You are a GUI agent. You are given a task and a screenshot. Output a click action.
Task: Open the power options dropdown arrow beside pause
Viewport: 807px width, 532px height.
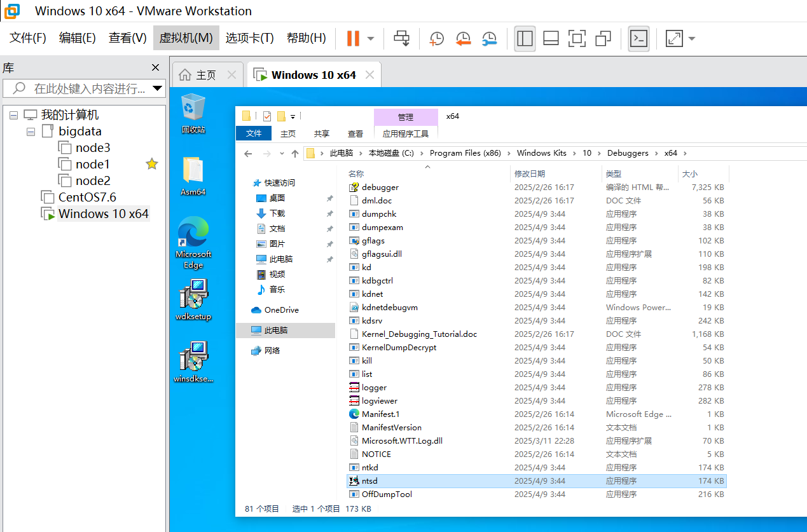(x=371, y=38)
